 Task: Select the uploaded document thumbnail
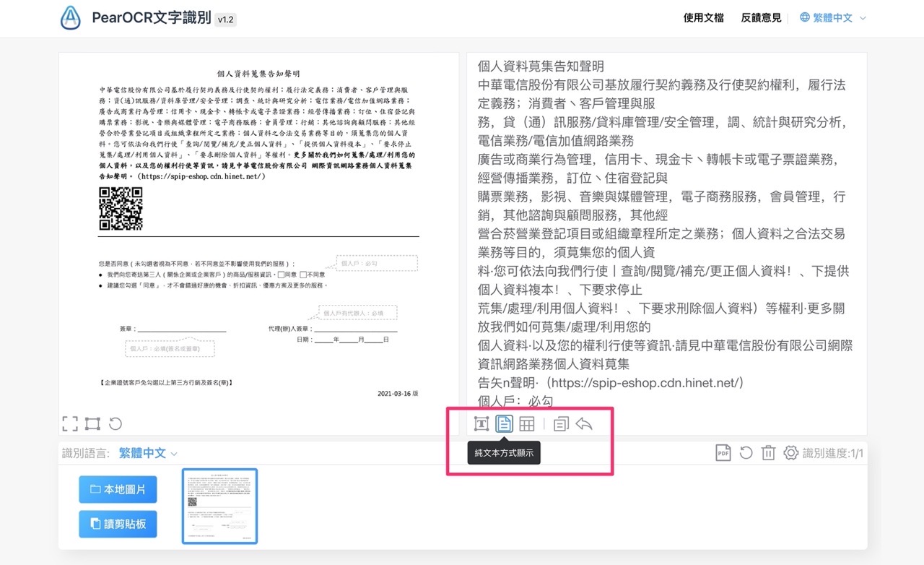coord(219,506)
